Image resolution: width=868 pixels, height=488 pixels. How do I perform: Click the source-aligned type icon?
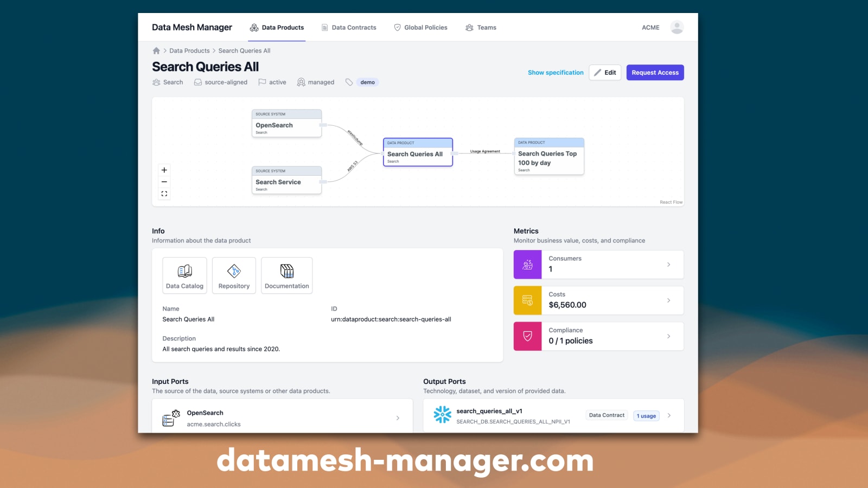click(x=198, y=82)
